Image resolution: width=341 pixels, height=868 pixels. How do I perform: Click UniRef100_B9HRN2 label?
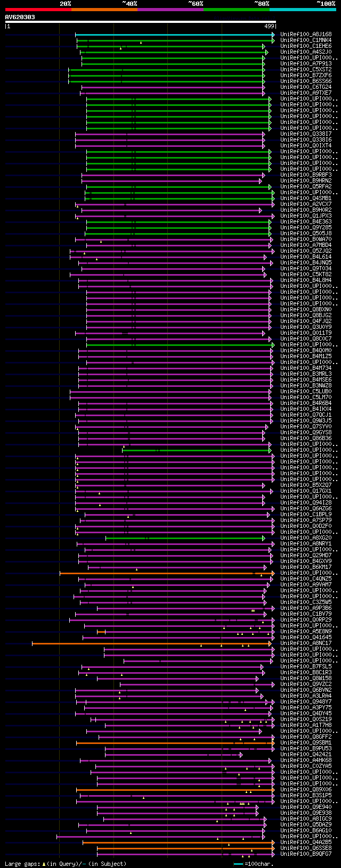306,180
